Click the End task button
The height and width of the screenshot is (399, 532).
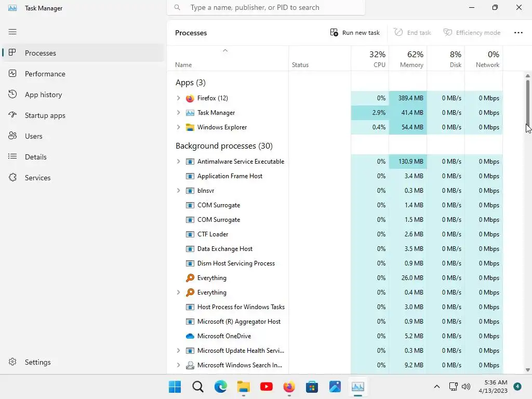coord(412,33)
